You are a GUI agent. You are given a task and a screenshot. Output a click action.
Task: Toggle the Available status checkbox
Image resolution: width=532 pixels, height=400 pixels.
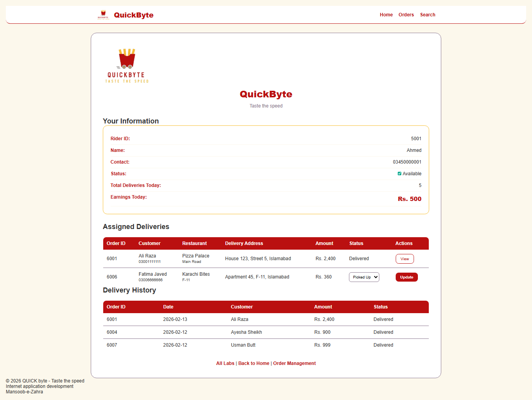pos(399,173)
